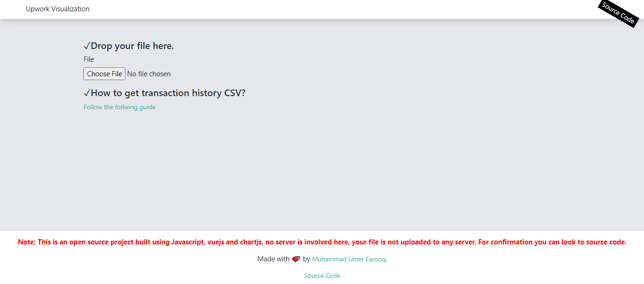
Task: Open the Follow the follwing guide link
Action: coord(120,107)
